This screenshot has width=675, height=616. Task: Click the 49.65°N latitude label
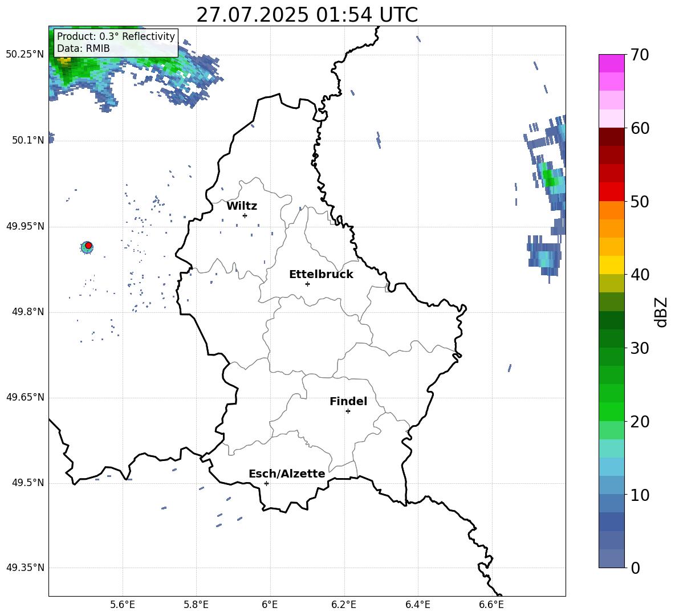pos(25,397)
